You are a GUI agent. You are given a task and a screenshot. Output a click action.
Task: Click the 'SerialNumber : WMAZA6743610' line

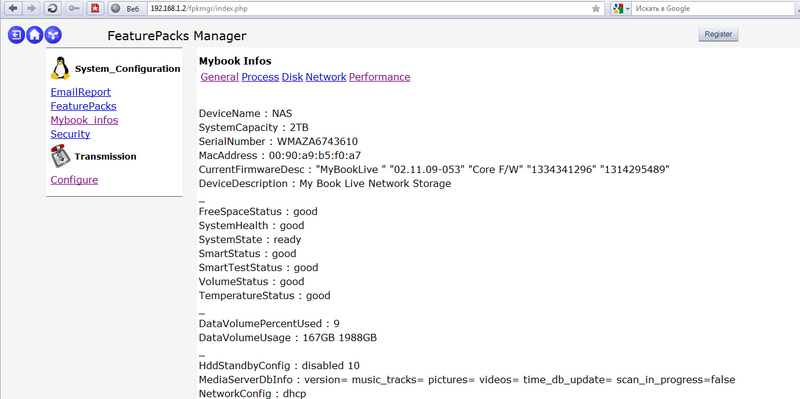point(278,141)
